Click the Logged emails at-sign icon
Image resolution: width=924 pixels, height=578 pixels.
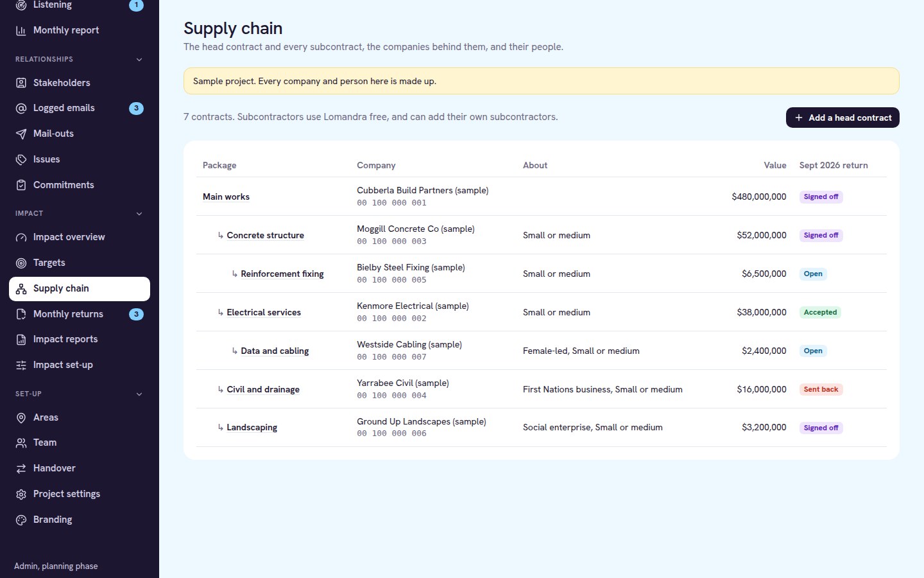point(21,109)
